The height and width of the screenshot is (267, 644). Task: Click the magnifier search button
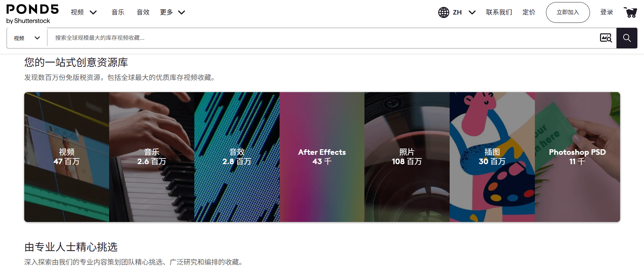click(627, 38)
